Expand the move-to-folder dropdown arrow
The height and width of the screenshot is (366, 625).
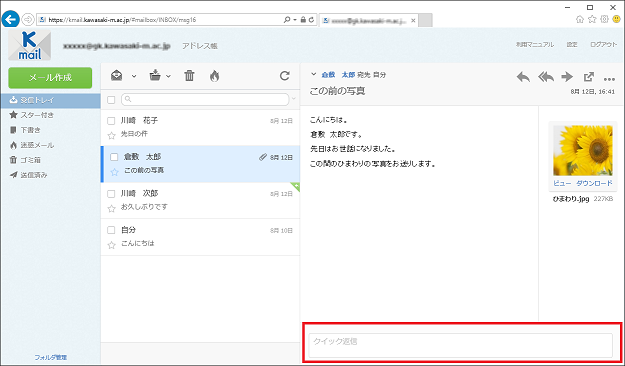[168, 76]
